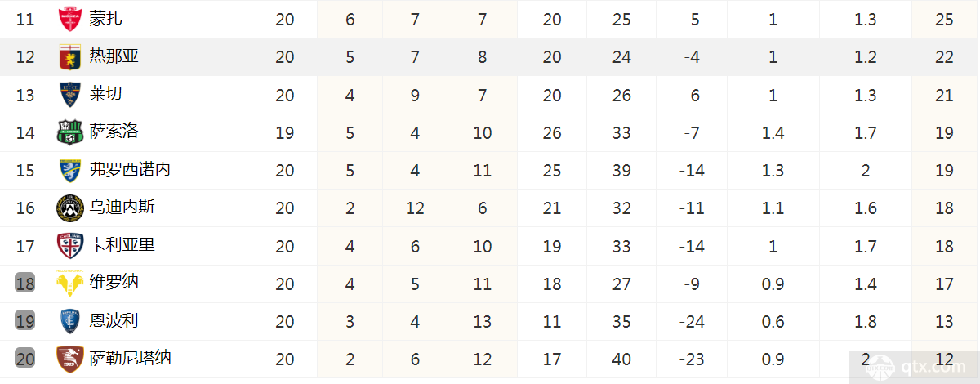Open the 萨勒尼塔纳 team name link
Viewport: 980px width, 384px height.
131,357
